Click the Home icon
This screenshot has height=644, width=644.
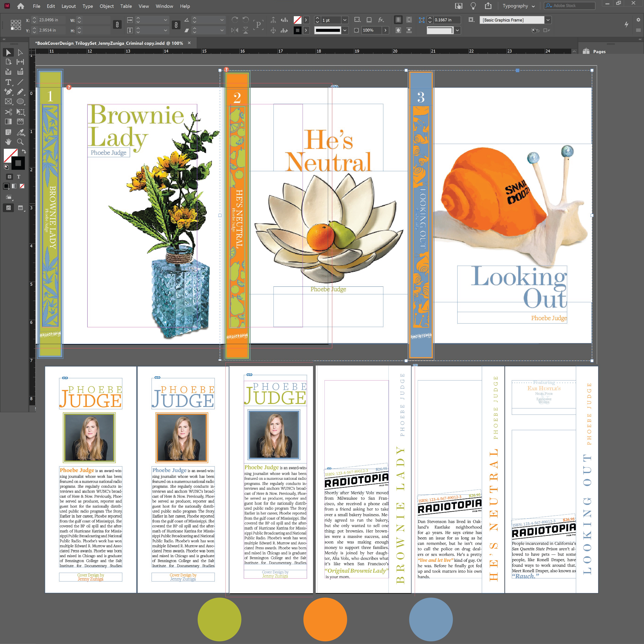[x=21, y=6]
